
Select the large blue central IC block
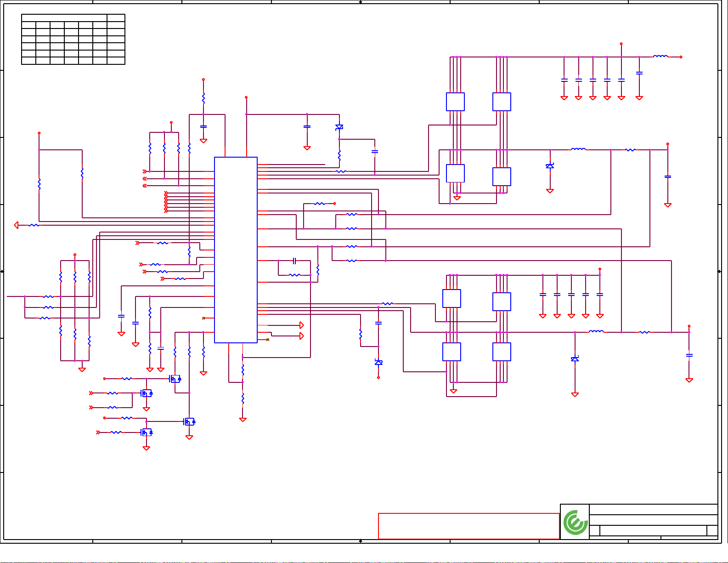(x=236, y=250)
